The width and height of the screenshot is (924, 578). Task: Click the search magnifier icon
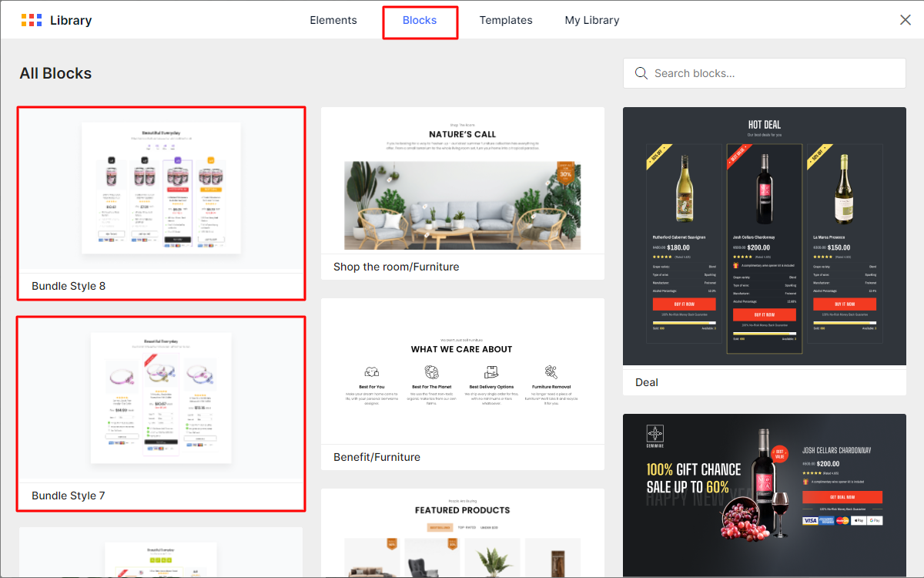click(x=641, y=73)
